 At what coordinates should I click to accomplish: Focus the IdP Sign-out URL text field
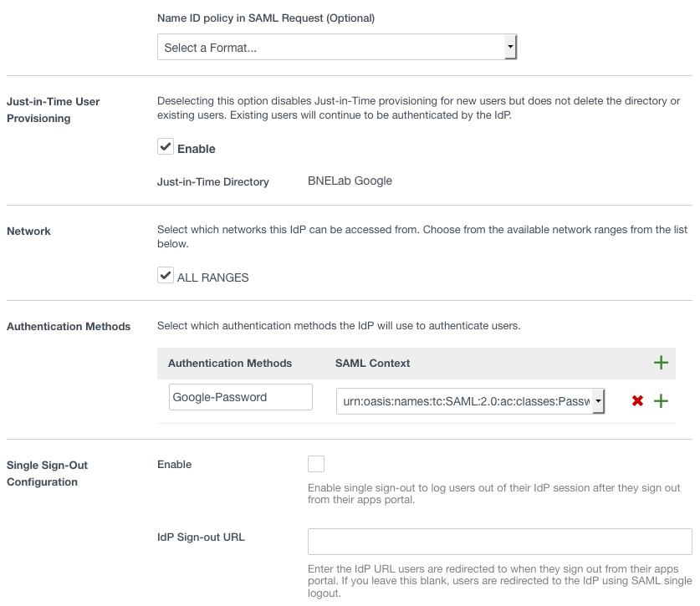[499, 541]
